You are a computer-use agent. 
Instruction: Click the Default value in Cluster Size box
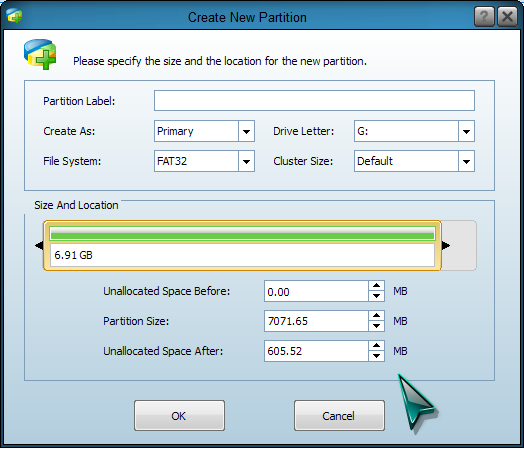point(375,161)
